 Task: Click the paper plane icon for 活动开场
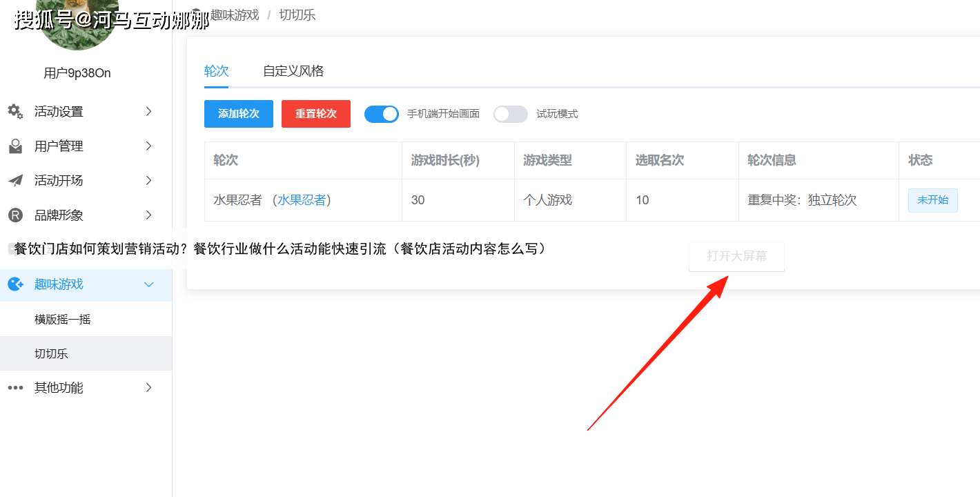(15, 180)
